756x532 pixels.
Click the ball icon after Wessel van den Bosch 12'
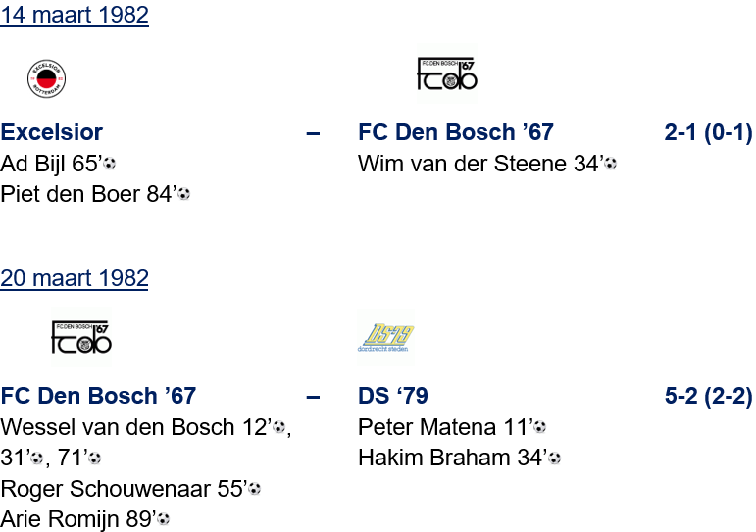point(278,428)
